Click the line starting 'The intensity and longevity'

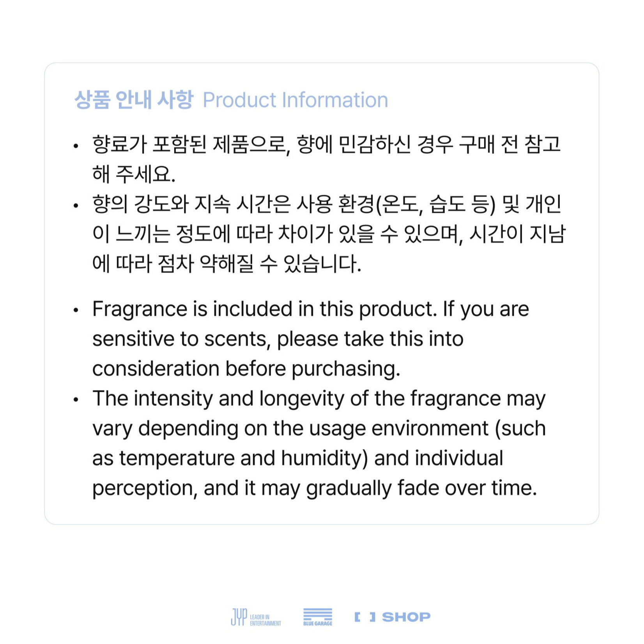tap(318, 398)
